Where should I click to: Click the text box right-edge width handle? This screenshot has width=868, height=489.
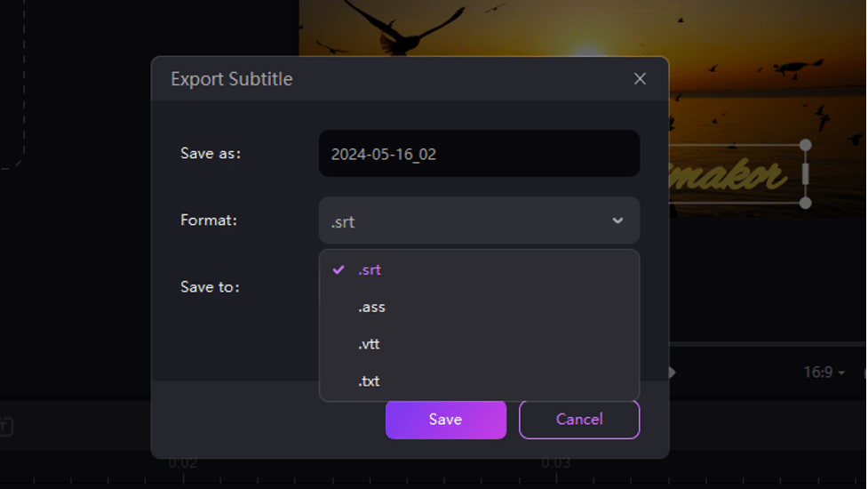(x=806, y=174)
